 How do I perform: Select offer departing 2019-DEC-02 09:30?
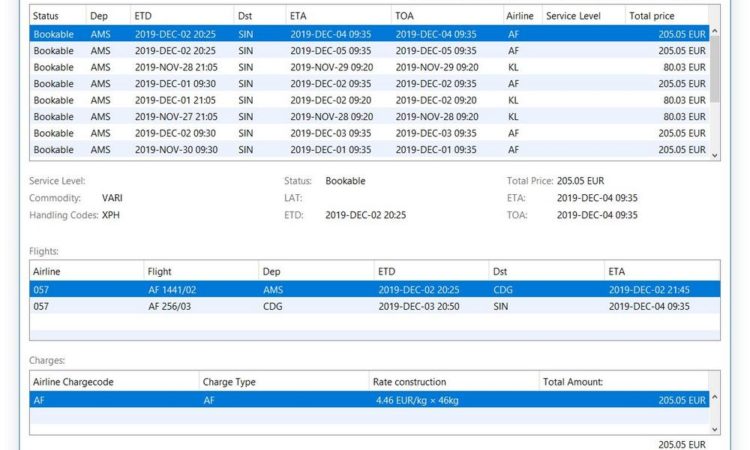(x=369, y=133)
